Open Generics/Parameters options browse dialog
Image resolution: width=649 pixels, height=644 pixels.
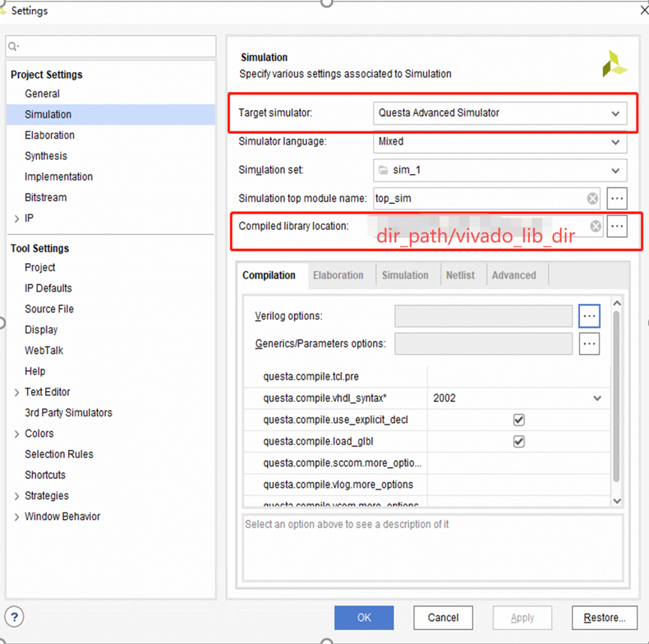click(589, 343)
